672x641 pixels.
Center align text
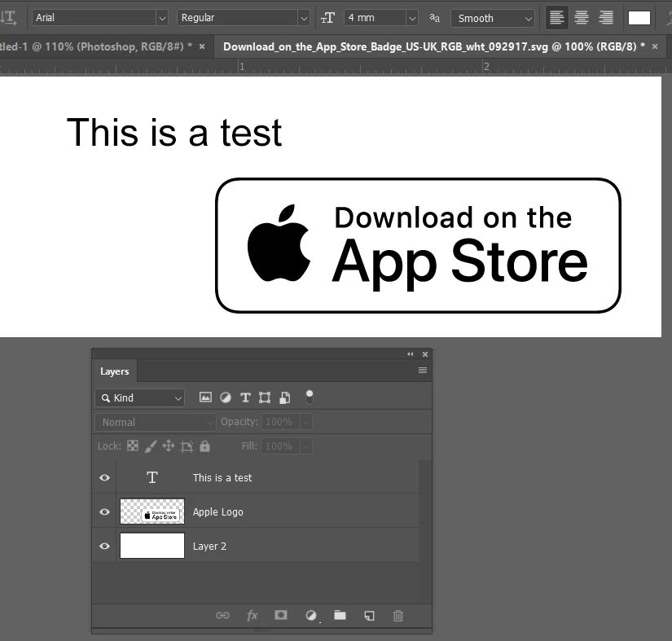click(581, 18)
